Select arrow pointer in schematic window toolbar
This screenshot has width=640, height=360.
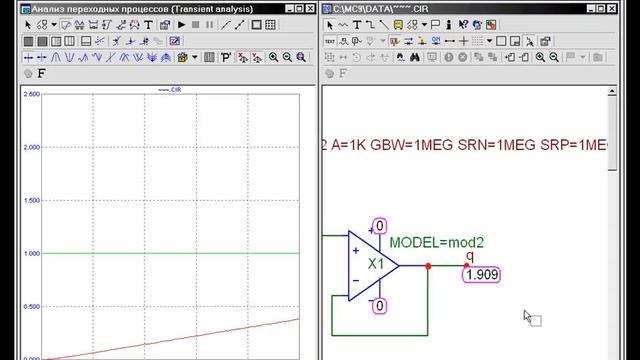329,25
